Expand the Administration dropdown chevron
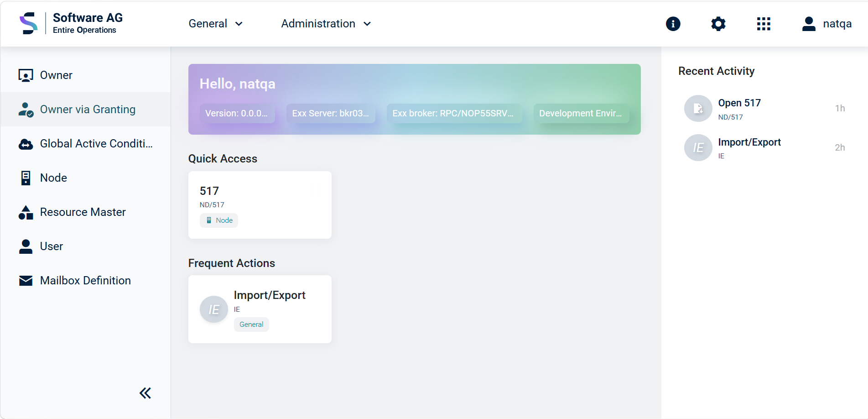 pos(367,24)
